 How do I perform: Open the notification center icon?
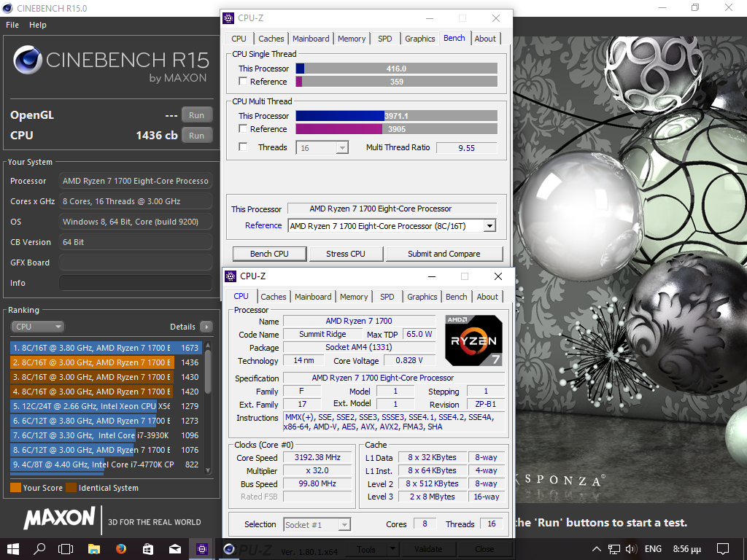point(723,549)
